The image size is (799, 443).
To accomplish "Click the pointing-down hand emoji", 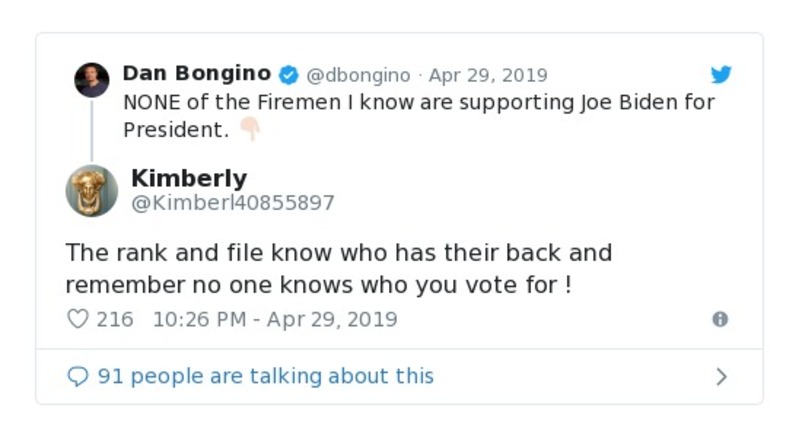I will tap(249, 130).
